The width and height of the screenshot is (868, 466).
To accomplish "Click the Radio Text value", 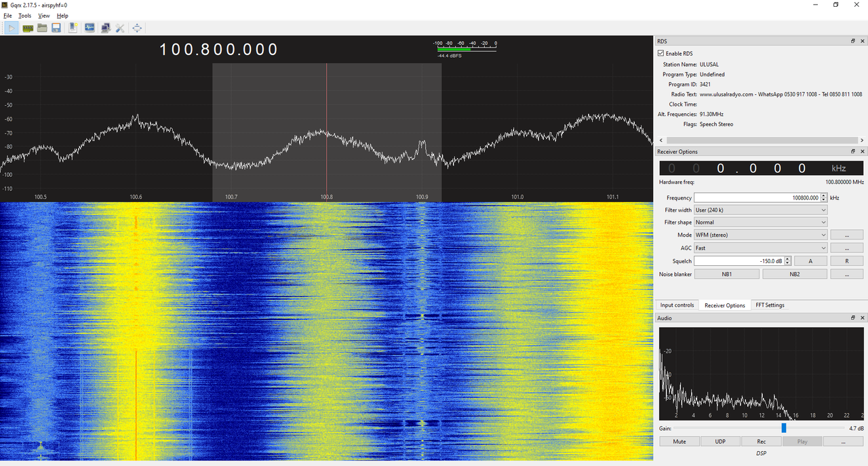I will [781, 94].
